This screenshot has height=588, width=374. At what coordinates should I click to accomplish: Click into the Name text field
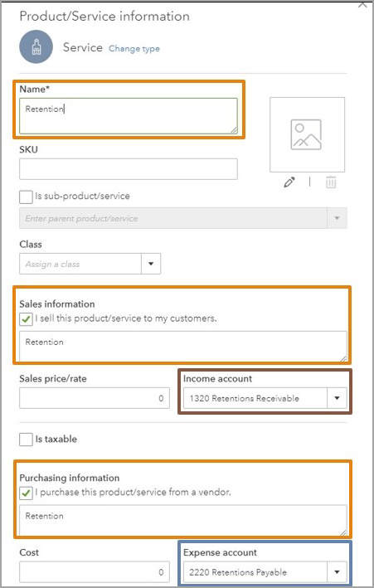(x=129, y=116)
